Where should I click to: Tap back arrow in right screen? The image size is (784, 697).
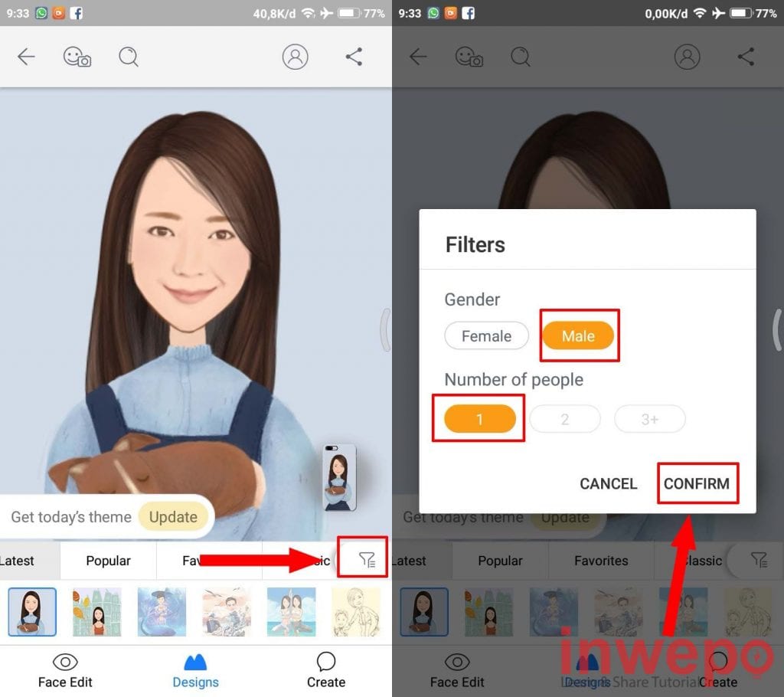point(418,57)
